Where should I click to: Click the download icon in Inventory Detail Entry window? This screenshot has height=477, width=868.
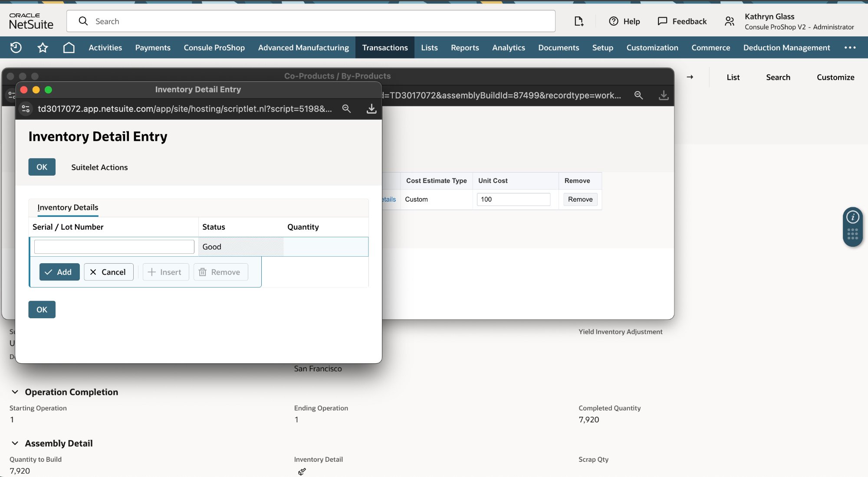coord(371,108)
